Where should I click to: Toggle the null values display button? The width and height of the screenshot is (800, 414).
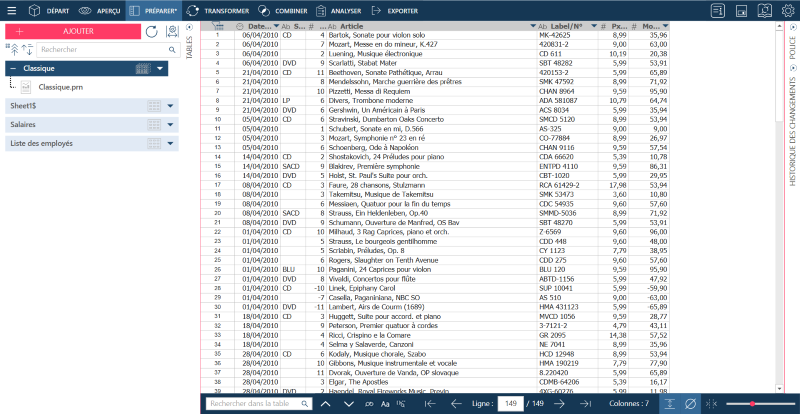click(x=690, y=403)
